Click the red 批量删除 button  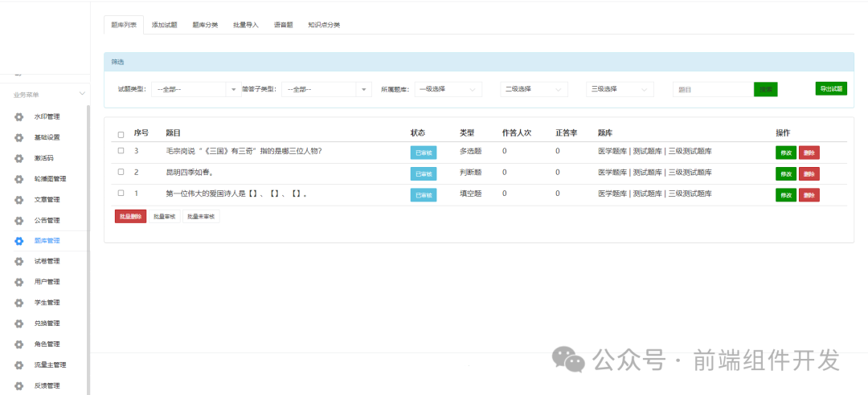pyautogui.click(x=131, y=216)
